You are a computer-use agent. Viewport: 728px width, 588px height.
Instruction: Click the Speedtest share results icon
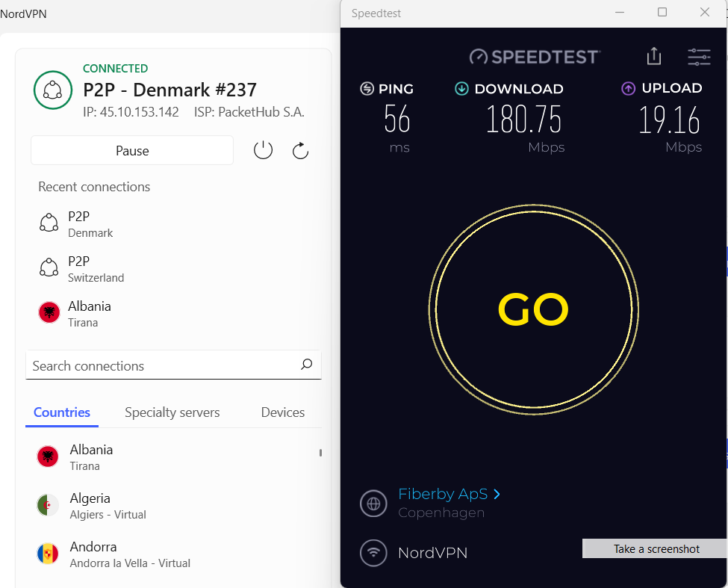coord(654,56)
